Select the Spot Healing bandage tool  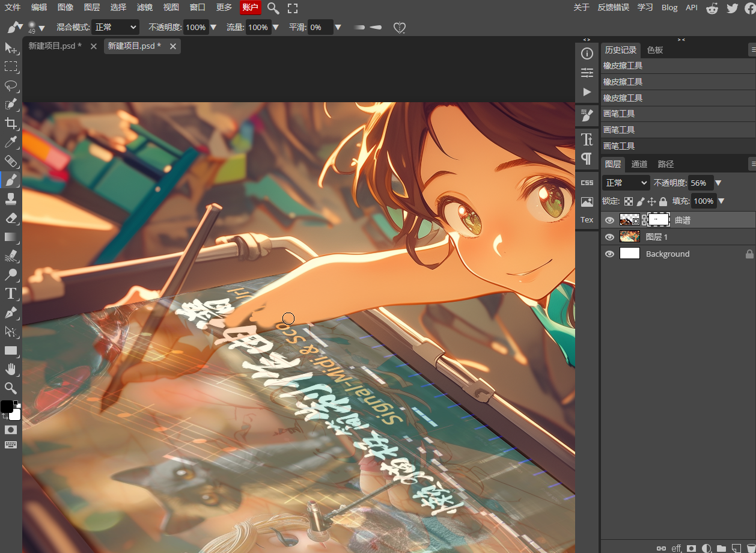click(x=11, y=160)
